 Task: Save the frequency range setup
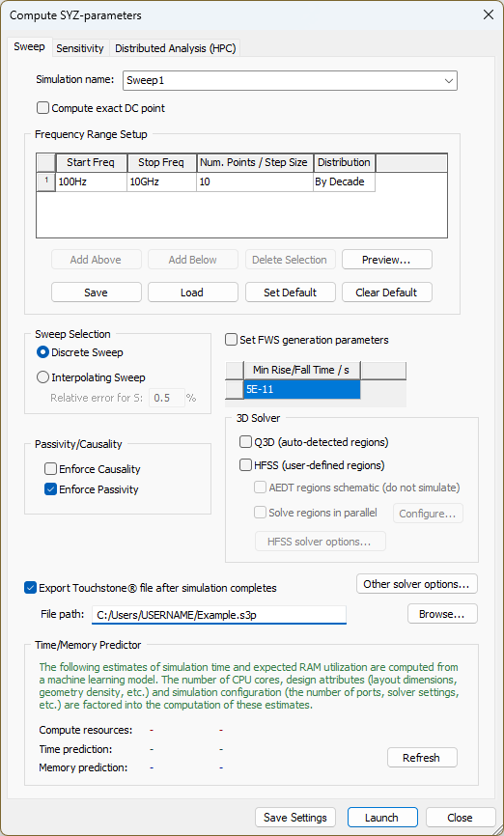[x=97, y=293]
